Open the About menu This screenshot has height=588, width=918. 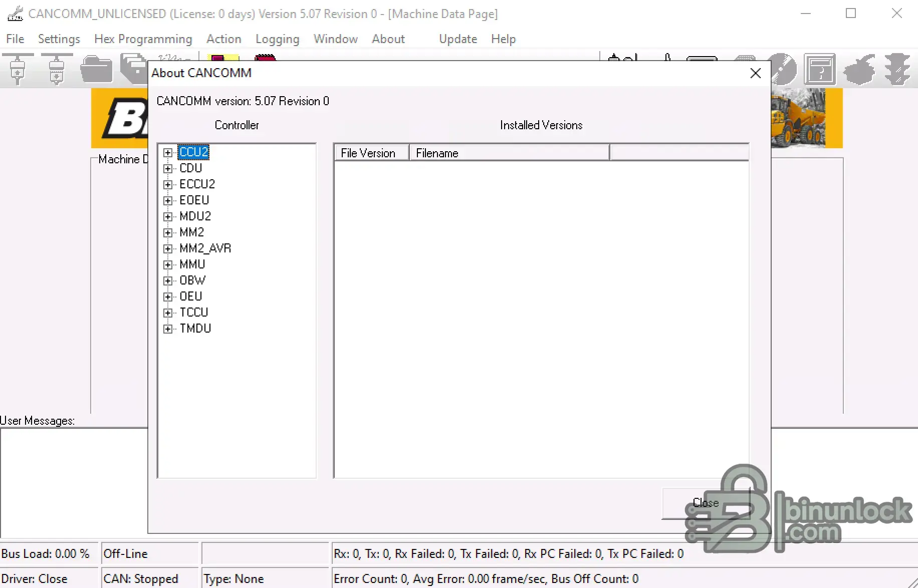[x=388, y=39]
